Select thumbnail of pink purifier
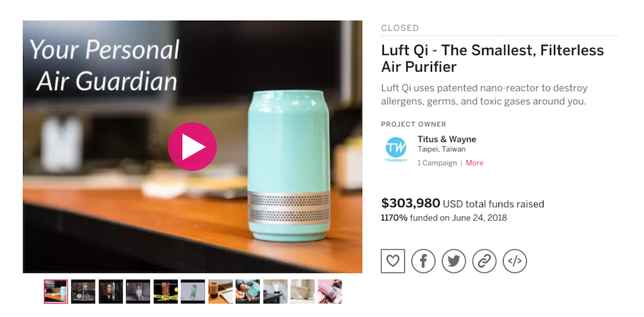644x317 pixels. [330, 291]
